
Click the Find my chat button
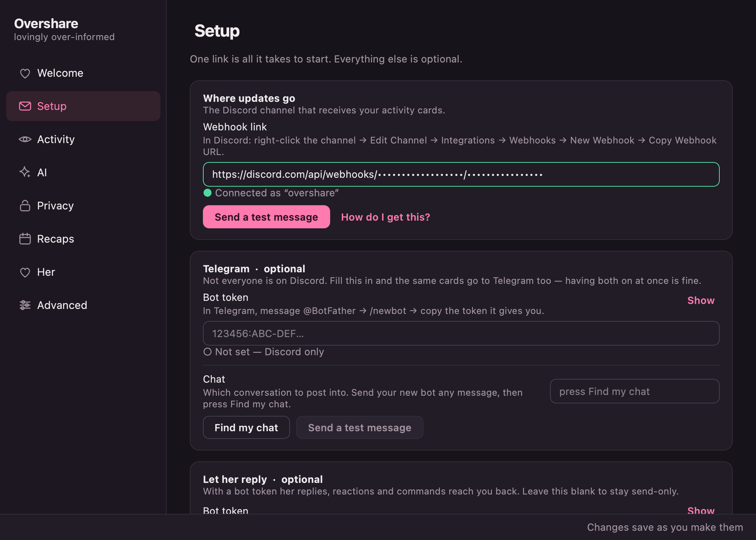click(246, 428)
